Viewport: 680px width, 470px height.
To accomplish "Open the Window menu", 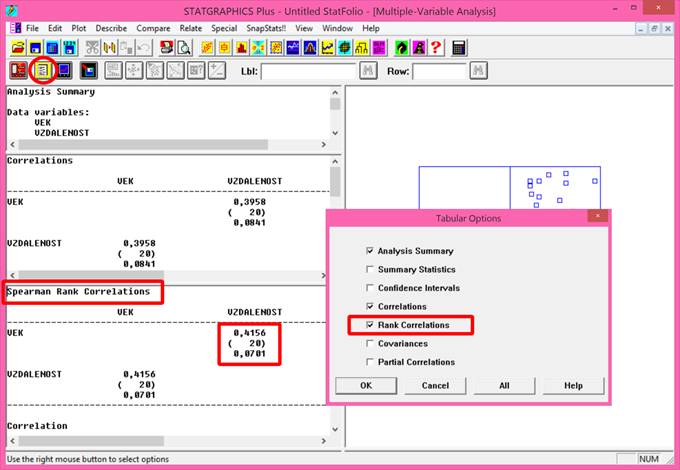I will [337, 28].
